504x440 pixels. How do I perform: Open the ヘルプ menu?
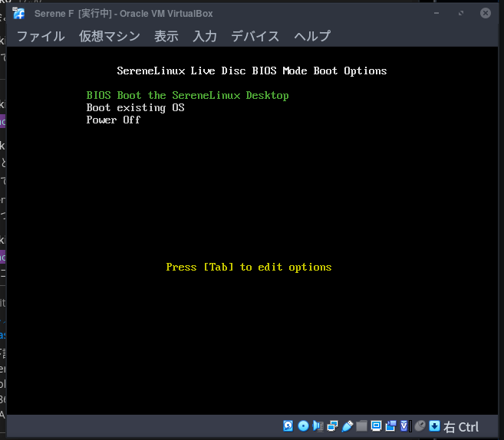312,36
